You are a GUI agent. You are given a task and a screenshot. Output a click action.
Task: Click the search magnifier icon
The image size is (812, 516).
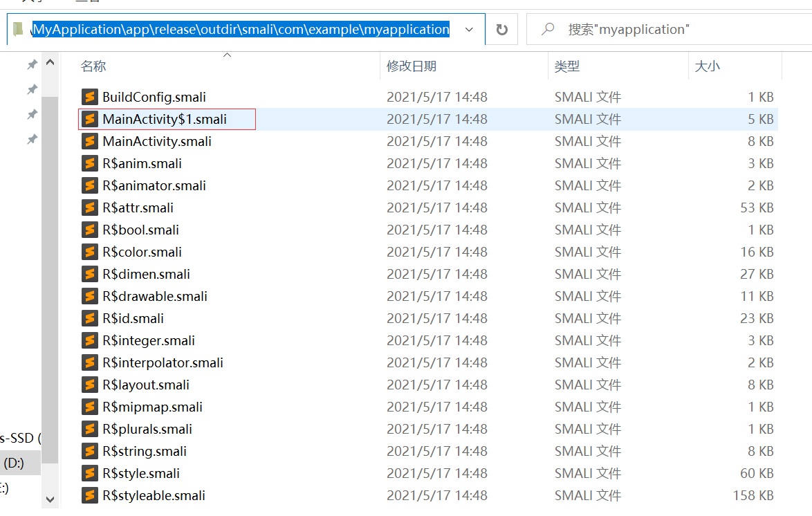coord(547,29)
